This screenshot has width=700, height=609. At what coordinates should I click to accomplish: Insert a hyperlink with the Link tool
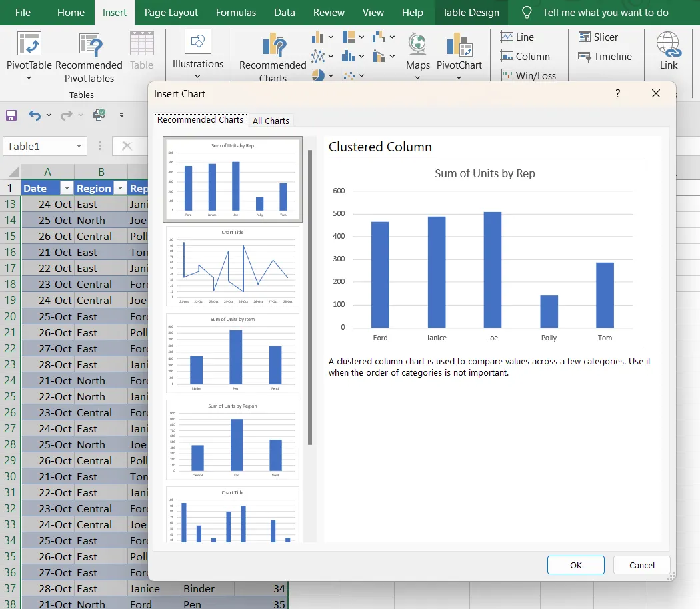669,50
